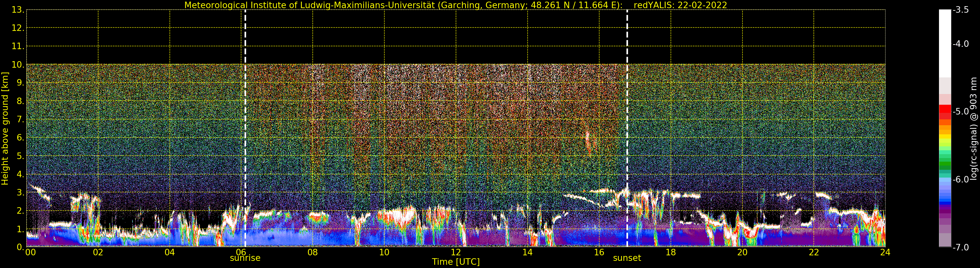Click the height tick label '0.'

[x=21, y=247]
